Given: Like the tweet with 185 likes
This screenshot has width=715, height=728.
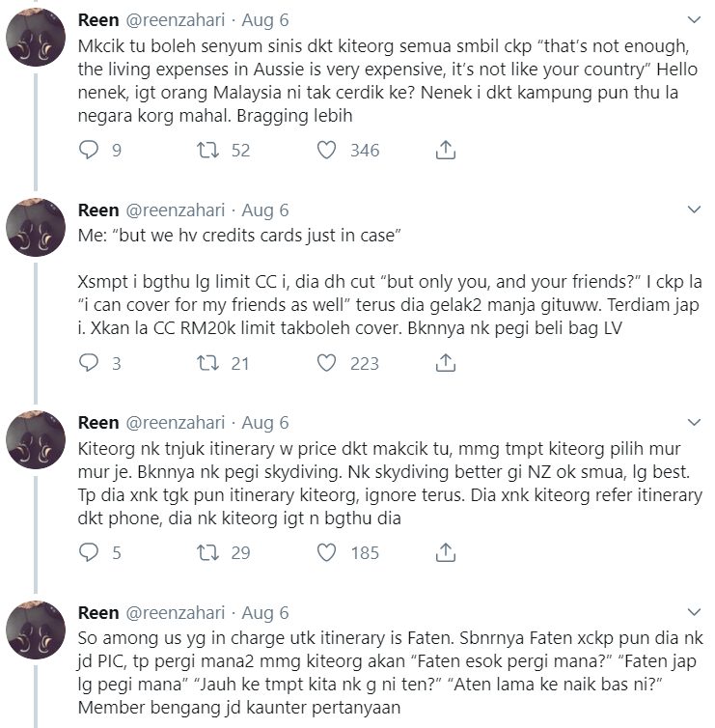Looking at the screenshot, I should point(326,552).
